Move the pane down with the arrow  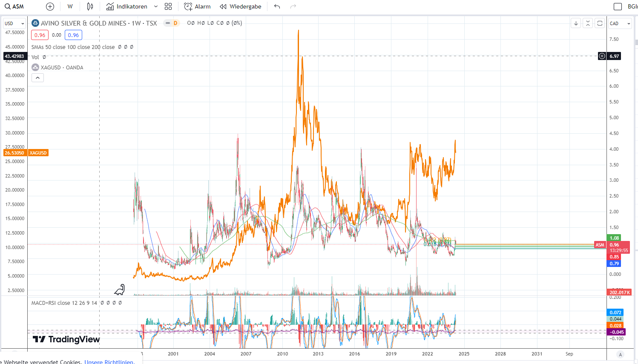[x=576, y=23]
